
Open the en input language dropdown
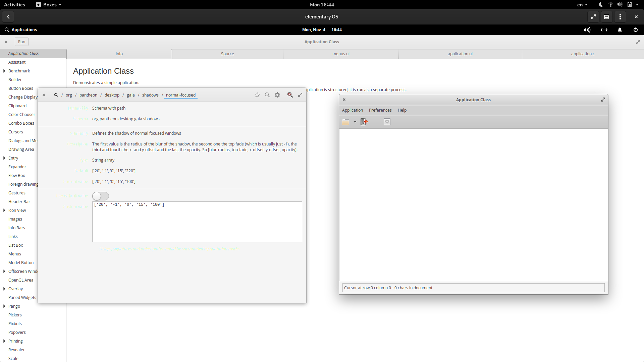(582, 5)
